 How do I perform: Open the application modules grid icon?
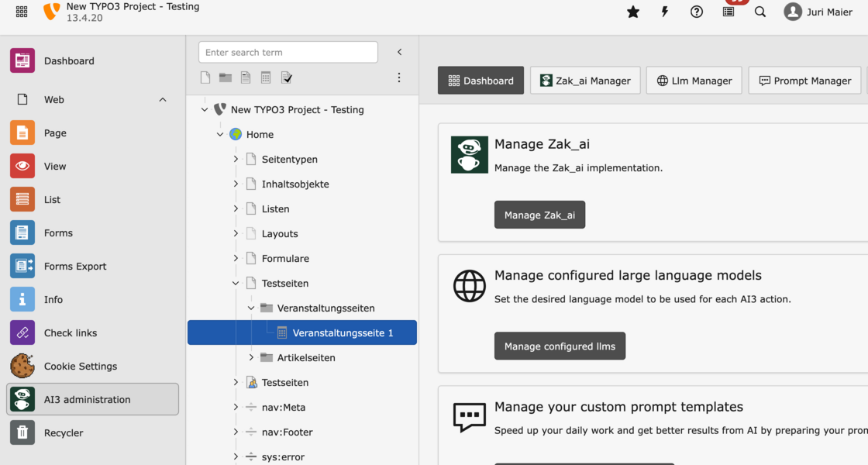pyautogui.click(x=22, y=12)
